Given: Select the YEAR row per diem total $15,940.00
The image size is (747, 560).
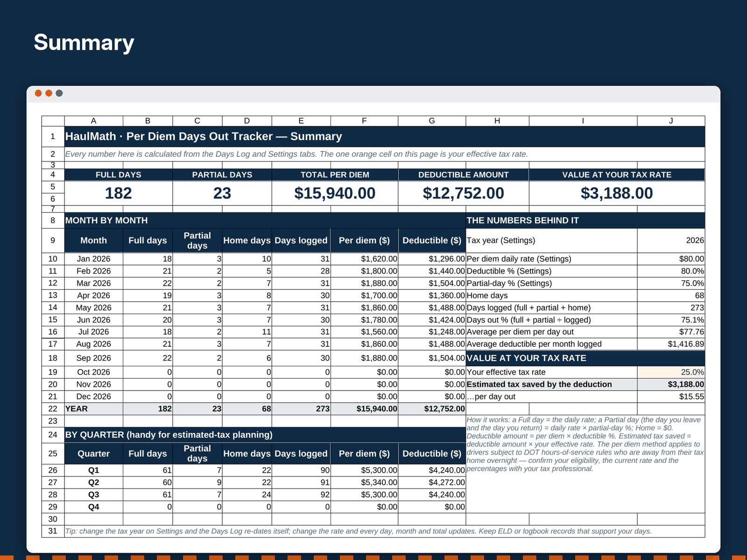Looking at the screenshot, I should tap(364, 409).
